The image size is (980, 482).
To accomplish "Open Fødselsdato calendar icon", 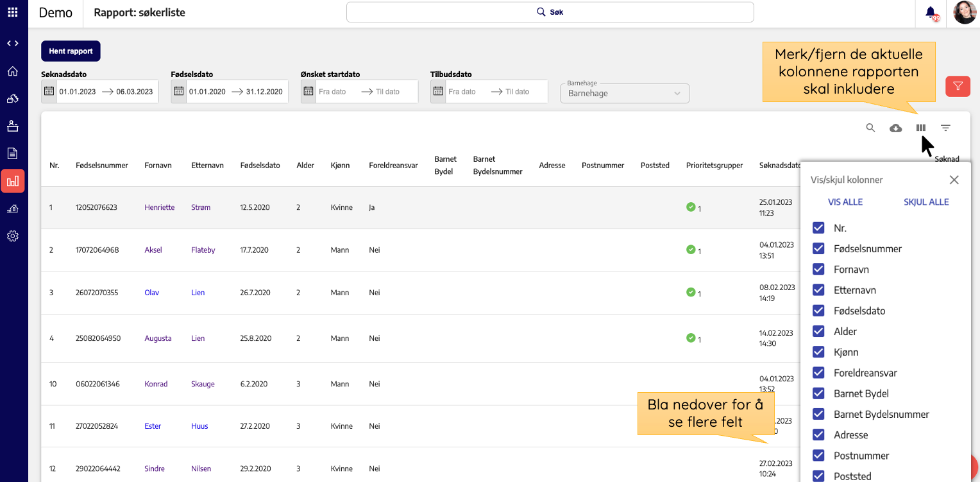I will tap(179, 91).
